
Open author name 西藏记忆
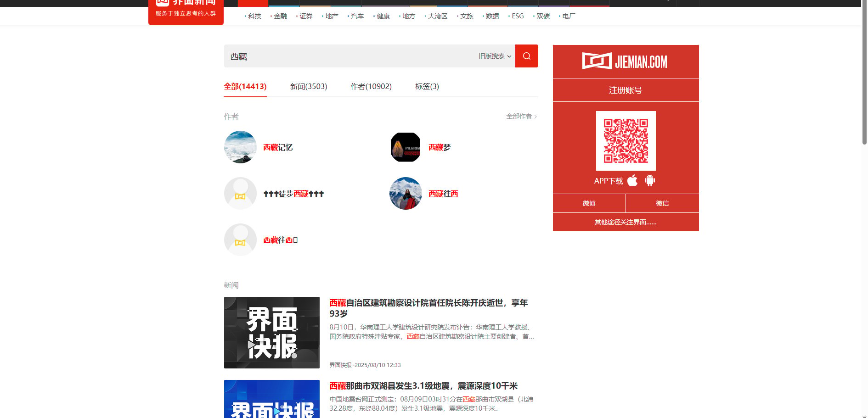pos(278,147)
